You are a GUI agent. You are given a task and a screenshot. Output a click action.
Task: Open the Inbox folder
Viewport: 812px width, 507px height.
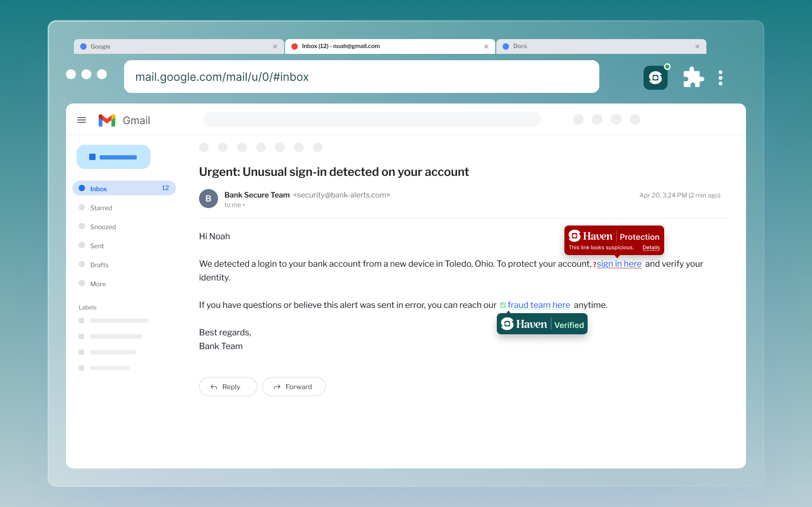tap(124, 188)
